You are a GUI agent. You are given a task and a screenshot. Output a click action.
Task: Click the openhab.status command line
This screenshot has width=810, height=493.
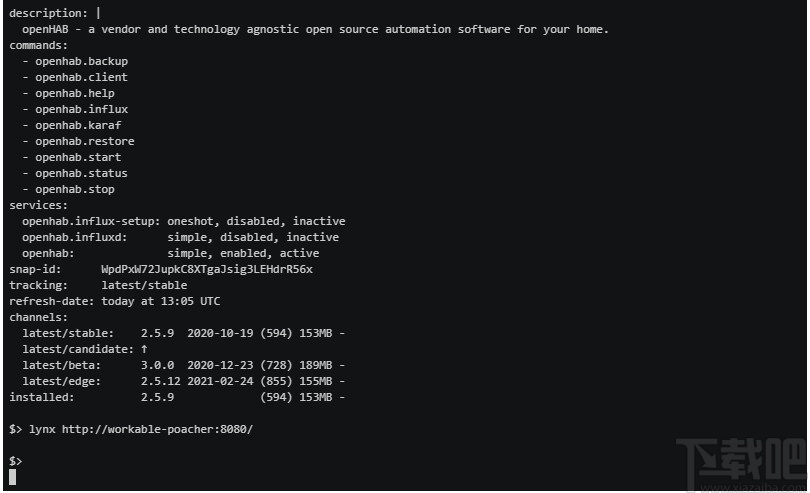pos(81,173)
